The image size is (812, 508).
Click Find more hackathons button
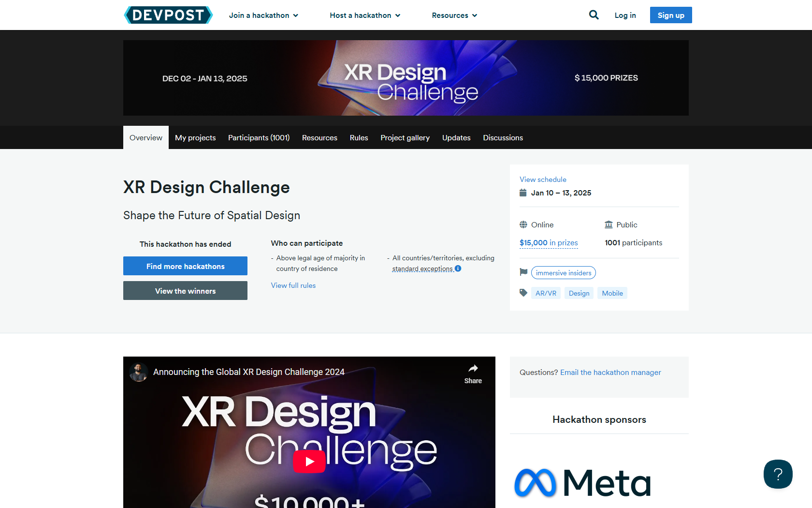pyautogui.click(x=185, y=266)
